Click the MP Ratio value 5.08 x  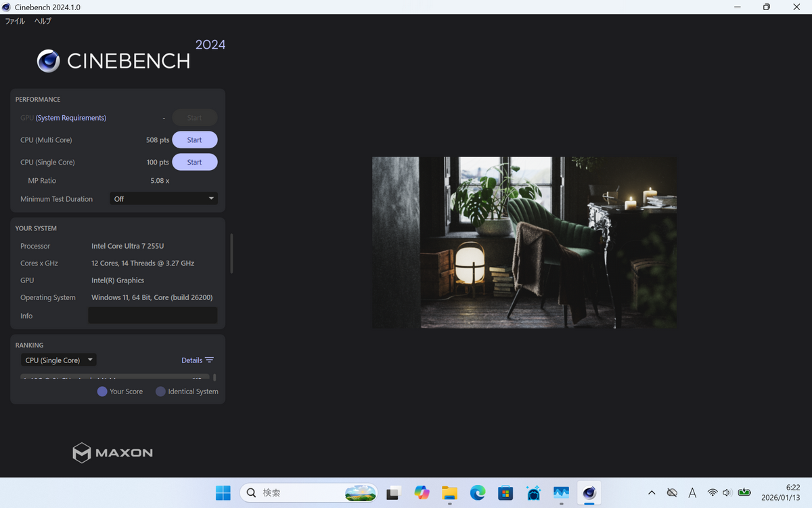(x=160, y=181)
